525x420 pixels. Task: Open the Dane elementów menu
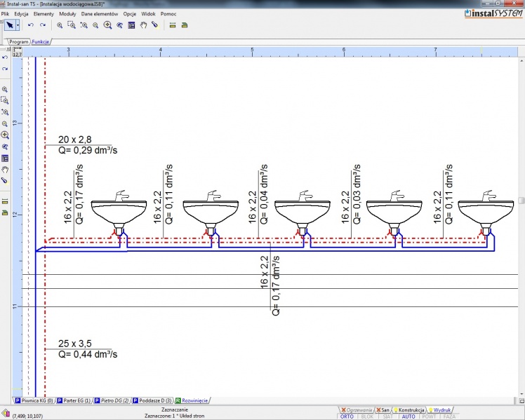click(100, 13)
